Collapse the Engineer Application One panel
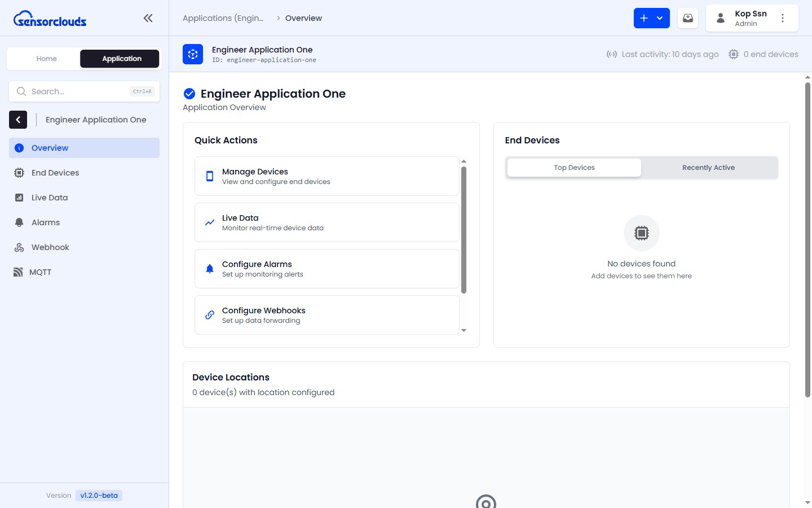The height and width of the screenshot is (508, 812). [18, 120]
